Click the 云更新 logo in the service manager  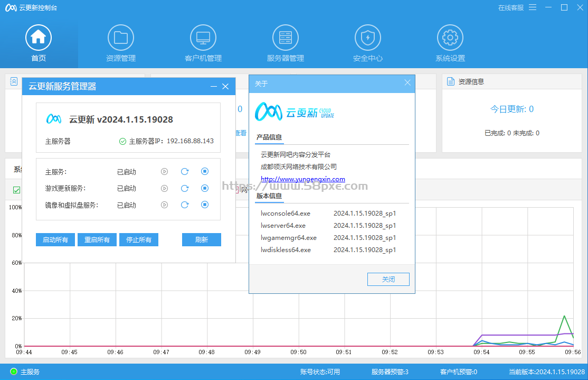coord(54,119)
